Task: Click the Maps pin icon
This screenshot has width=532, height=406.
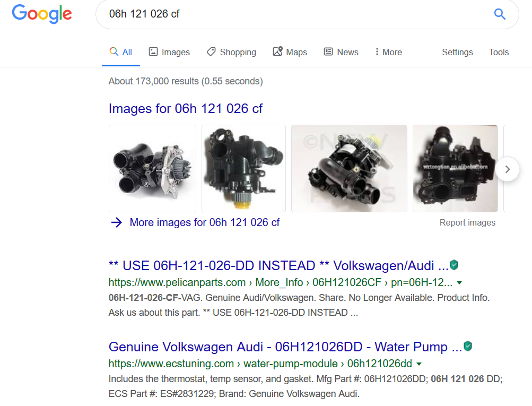Action: pos(278,51)
